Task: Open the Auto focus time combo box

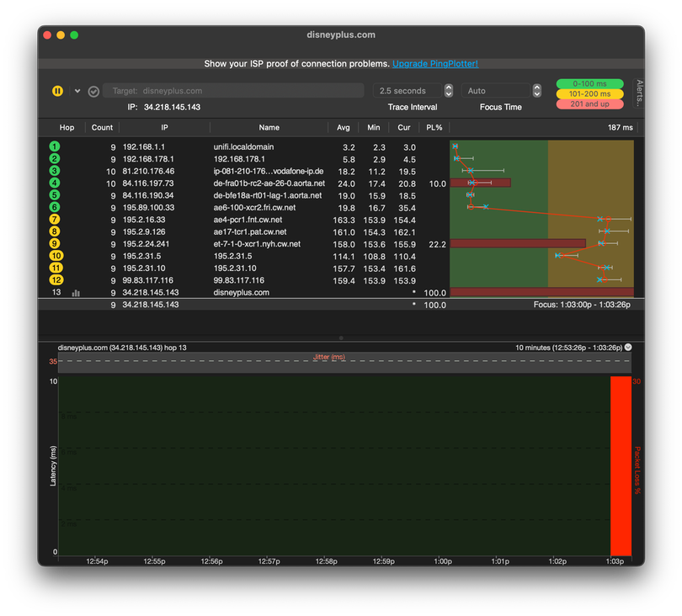Action: (x=495, y=91)
